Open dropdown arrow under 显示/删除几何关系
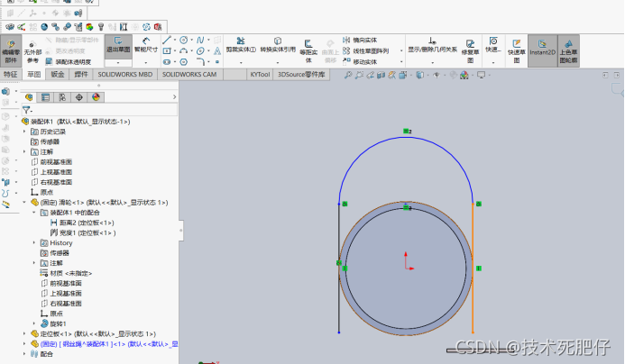The height and width of the screenshot is (364, 625). pos(433,62)
